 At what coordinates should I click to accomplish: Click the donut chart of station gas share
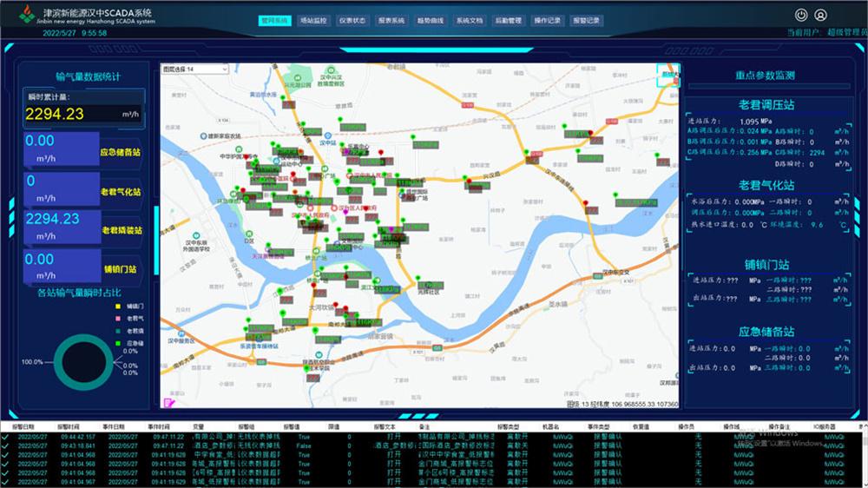[x=83, y=362]
